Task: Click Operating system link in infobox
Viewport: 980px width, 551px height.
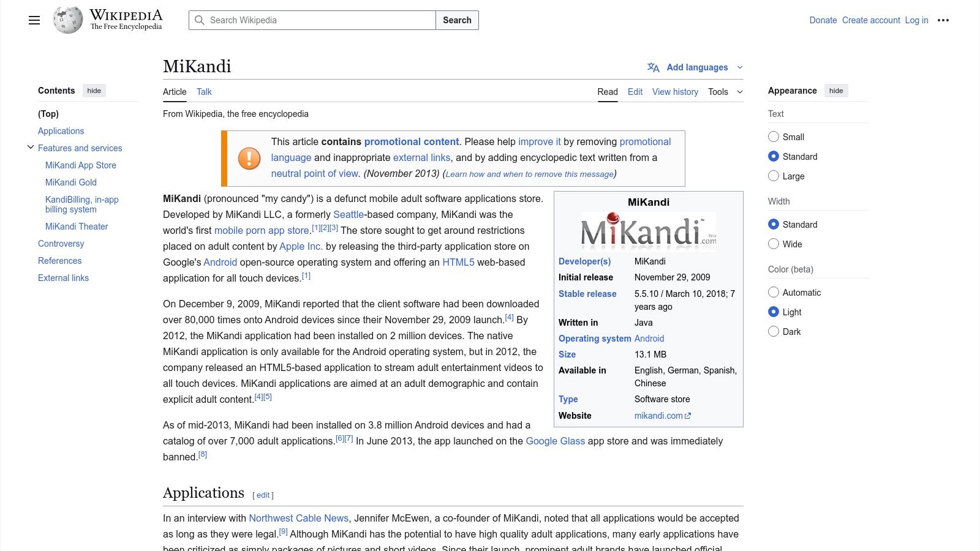Action: [595, 339]
